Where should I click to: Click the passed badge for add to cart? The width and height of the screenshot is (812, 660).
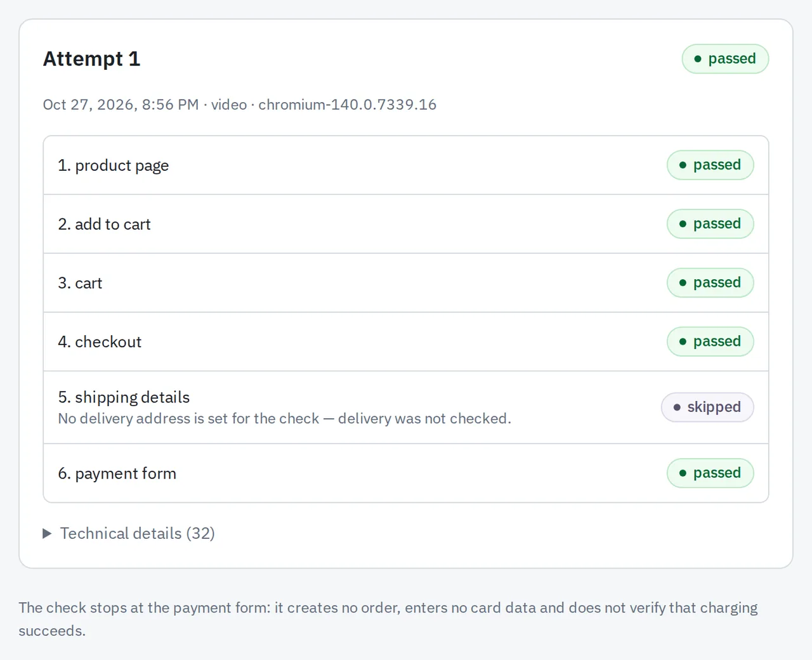pyautogui.click(x=710, y=224)
